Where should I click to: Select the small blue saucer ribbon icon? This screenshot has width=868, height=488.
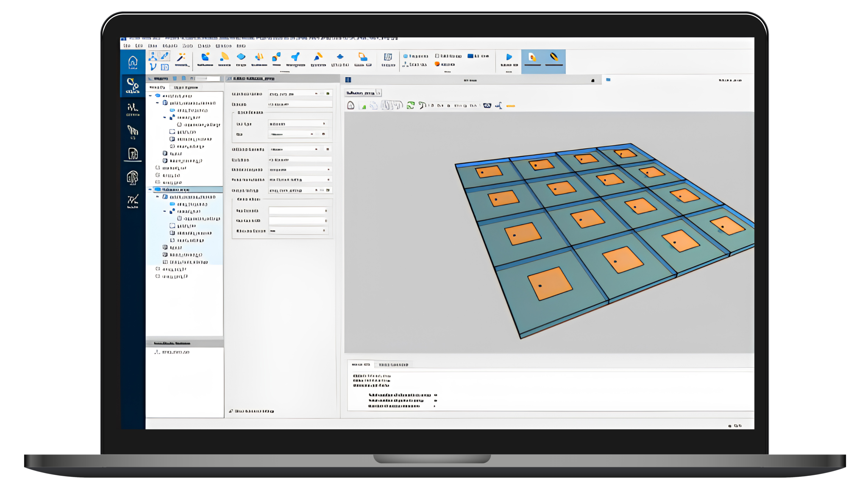tap(340, 56)
